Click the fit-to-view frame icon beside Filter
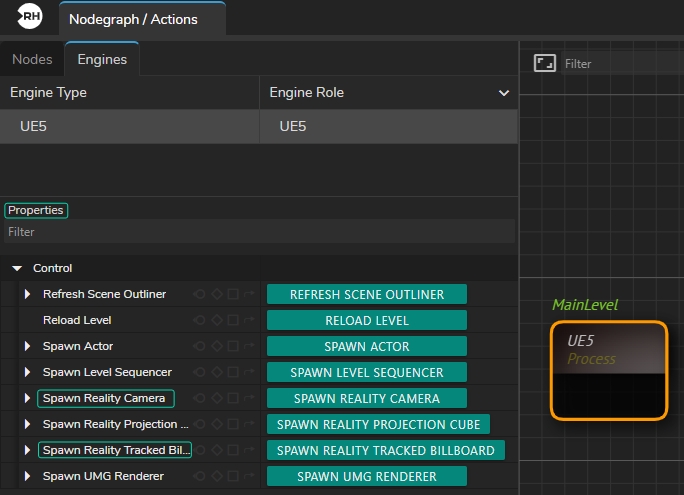Viewport: 684px width, 495px height. click(x=544, y=63)
